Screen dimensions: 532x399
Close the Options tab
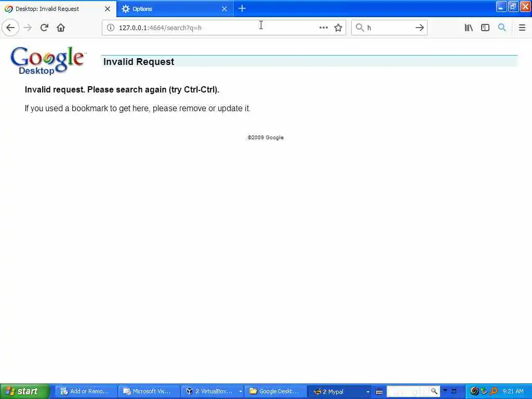pyautogui.click(x=224, y=9)
